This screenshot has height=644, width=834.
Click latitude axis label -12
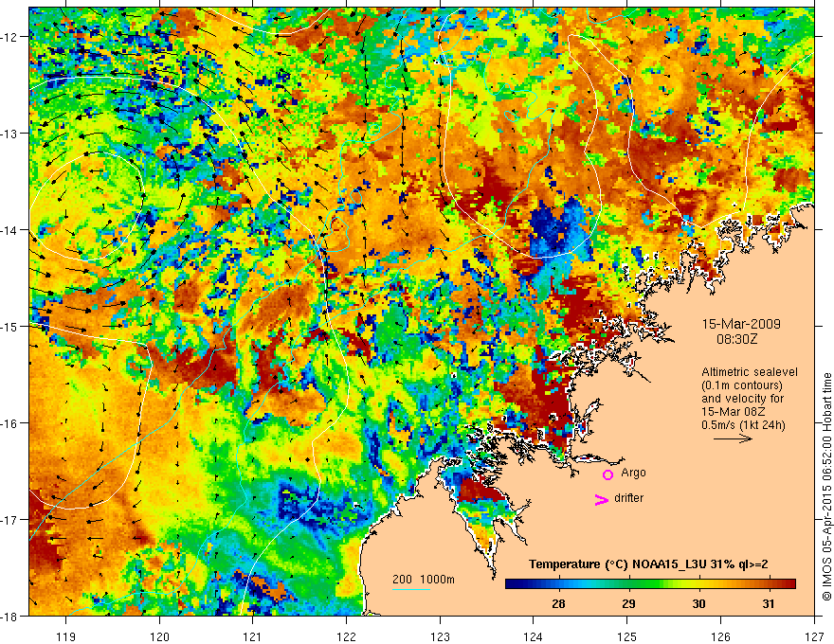9,37
